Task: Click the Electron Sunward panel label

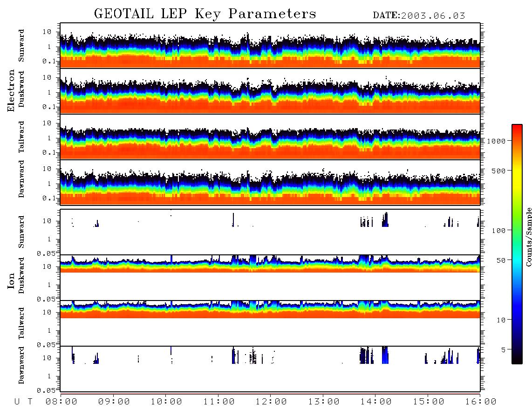Action: pos(21,46)
